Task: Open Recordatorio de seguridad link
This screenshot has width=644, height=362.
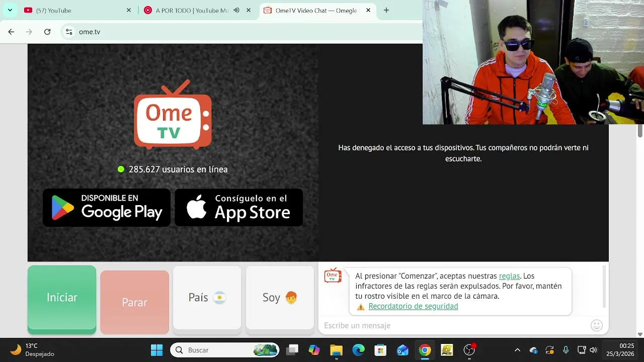Action: click(413, 306)
